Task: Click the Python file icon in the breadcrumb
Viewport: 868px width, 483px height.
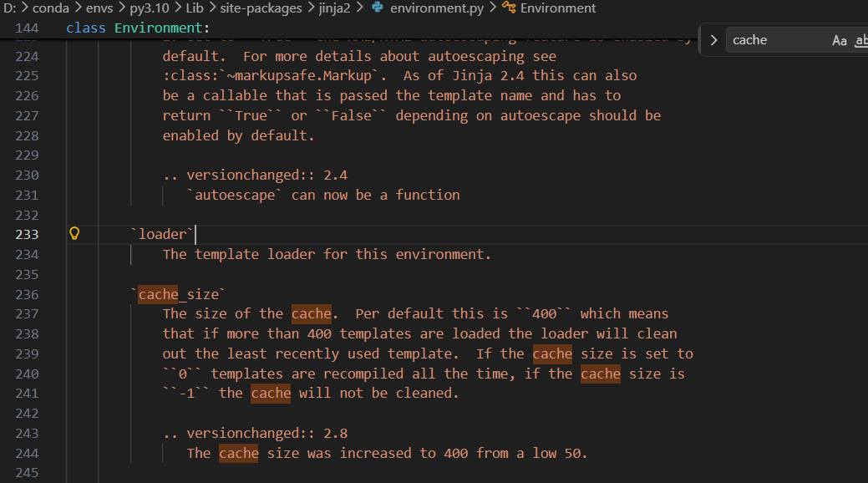Action: click(x=377, y=8)
